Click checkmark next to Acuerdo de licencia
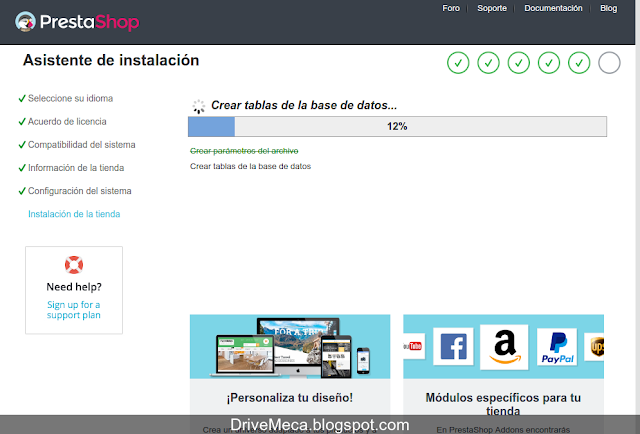The height and width of the screenshot is (434, 640). [22, 122]
